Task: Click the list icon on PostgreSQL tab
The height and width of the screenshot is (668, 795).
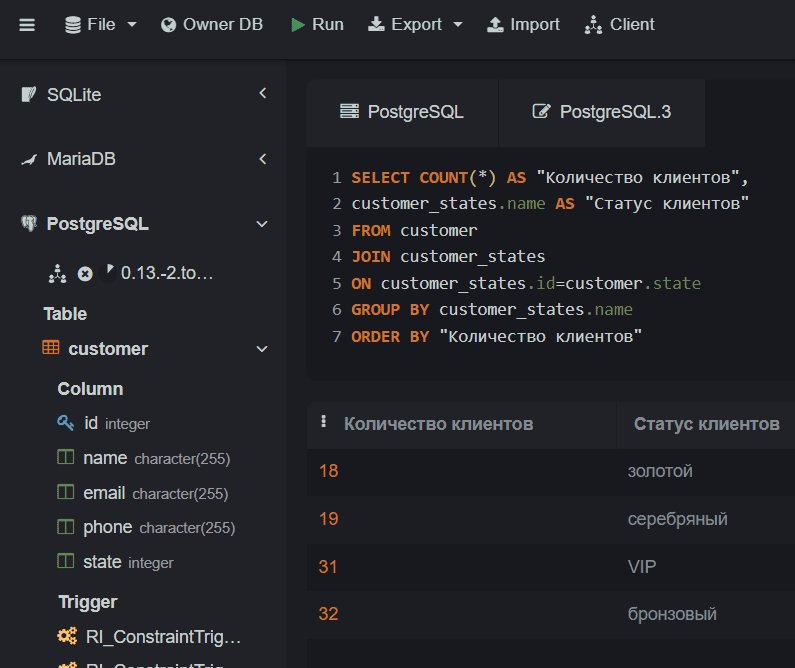Action: click(x=349, y=111)
